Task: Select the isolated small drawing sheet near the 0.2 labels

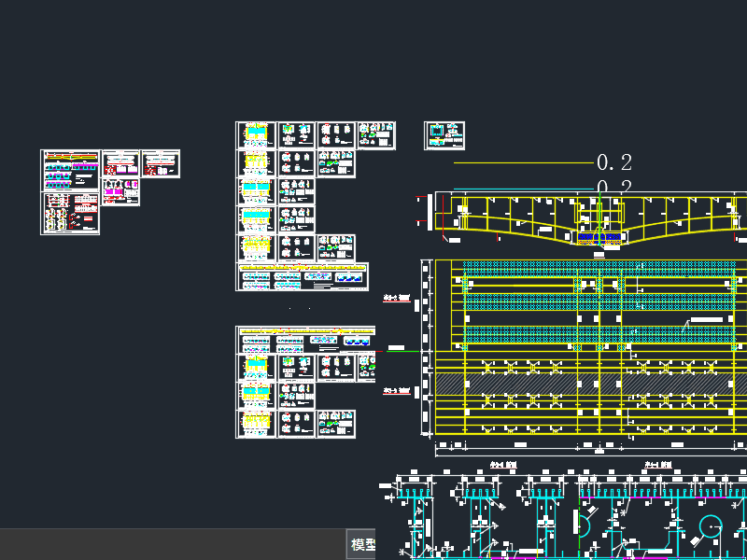Action: click(444, 135)
